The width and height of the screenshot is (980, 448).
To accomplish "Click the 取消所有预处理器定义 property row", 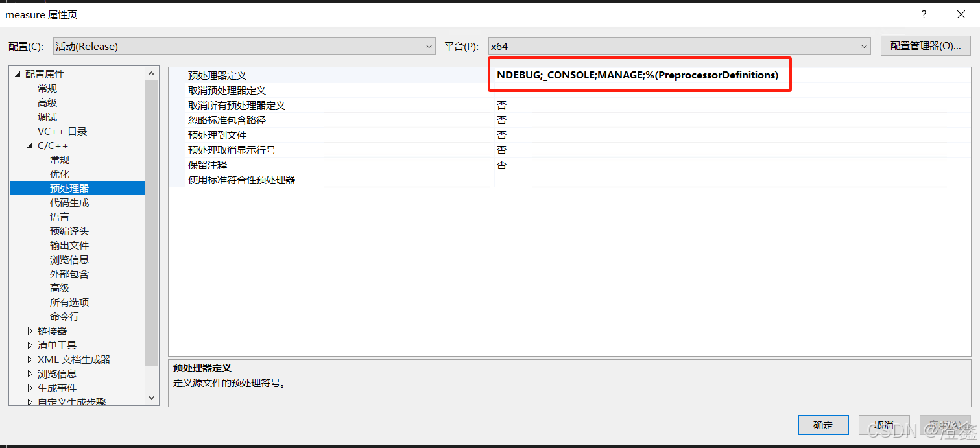I will [x=569, y=105].
